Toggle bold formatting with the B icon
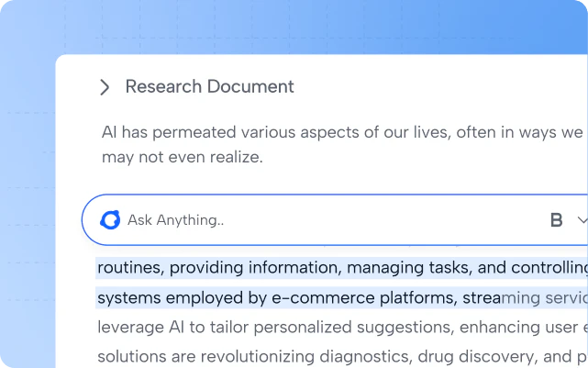Viewport: 588px width, 368px height. (556, 220)
